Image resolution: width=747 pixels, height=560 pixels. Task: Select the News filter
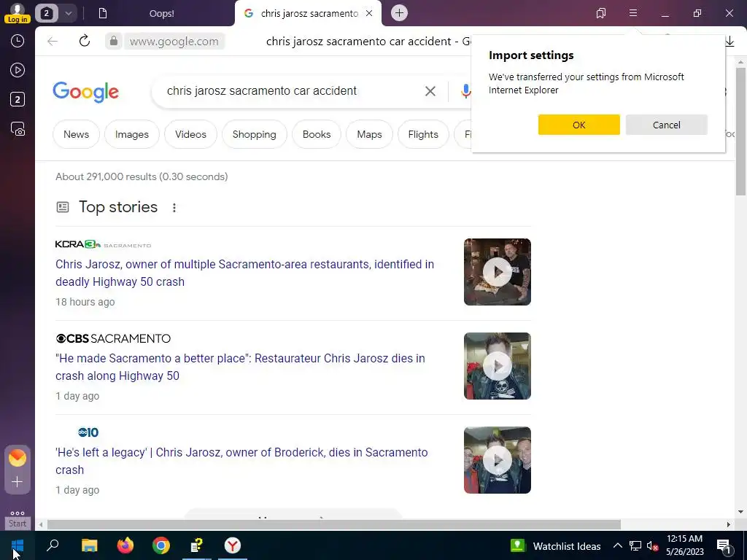point(76,134)
